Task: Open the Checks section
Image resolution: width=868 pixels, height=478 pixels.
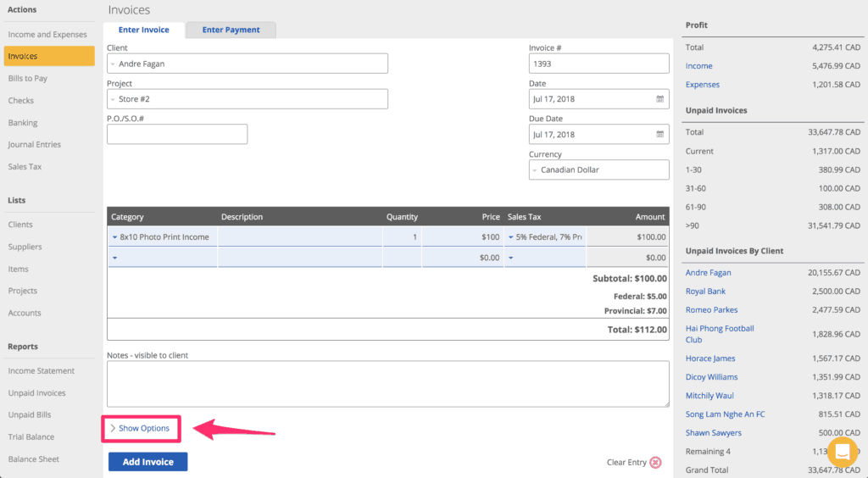Action: pos(21,101)
